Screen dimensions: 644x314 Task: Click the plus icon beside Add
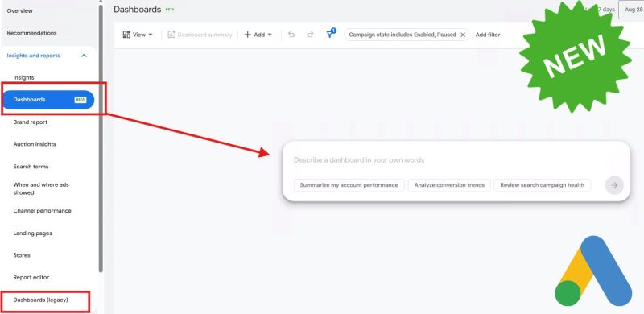pyautogui.click(x=248, y=35)
